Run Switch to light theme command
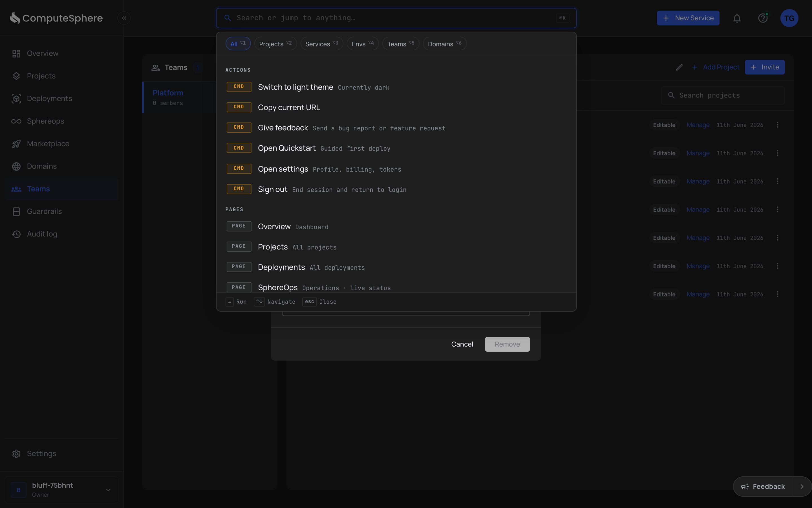 (x=396, y=87)
